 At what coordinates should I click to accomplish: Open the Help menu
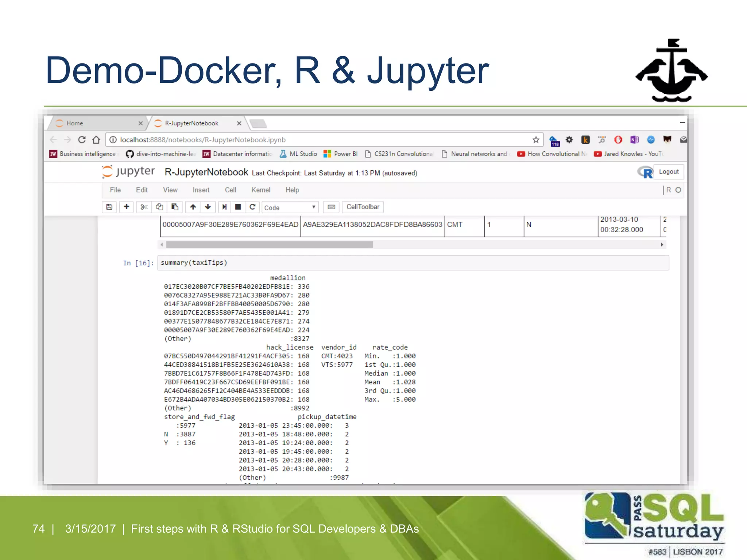[x=292, y=190]
